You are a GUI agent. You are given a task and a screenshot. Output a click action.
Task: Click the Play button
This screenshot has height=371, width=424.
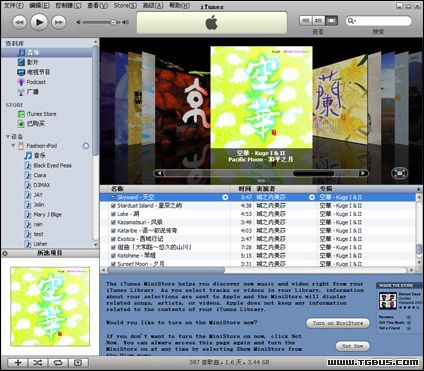pyautogui.click(x=39, y=22)
